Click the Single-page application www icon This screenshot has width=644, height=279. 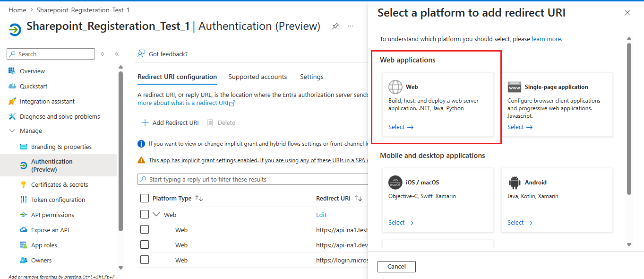click(515, 87)
